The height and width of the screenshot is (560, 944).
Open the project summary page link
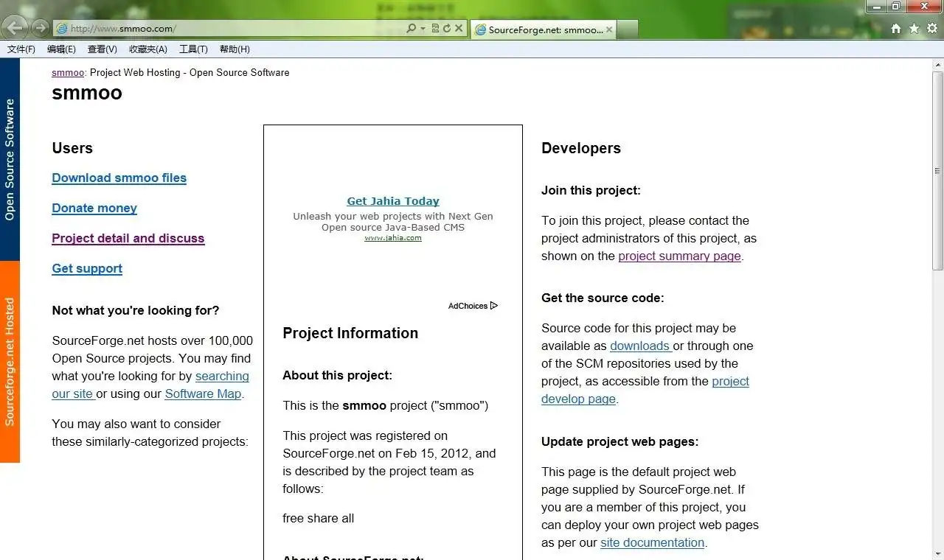(x=679, y=256)
